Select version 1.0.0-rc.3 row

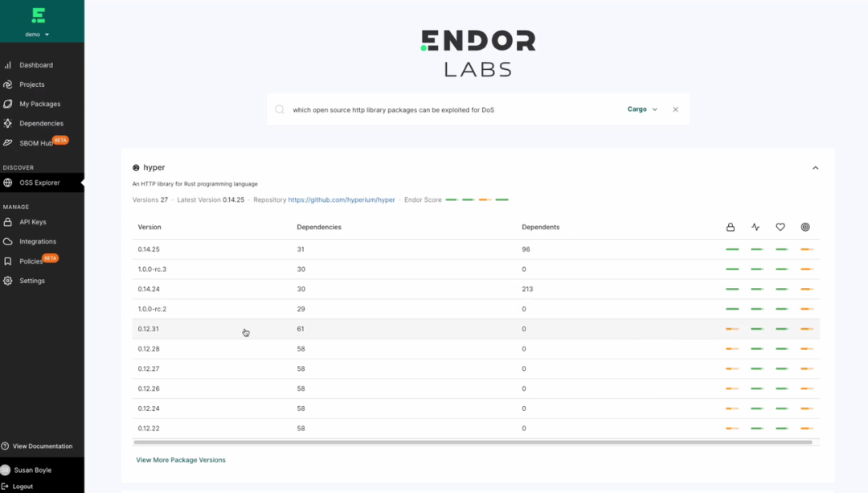point(476,269)
